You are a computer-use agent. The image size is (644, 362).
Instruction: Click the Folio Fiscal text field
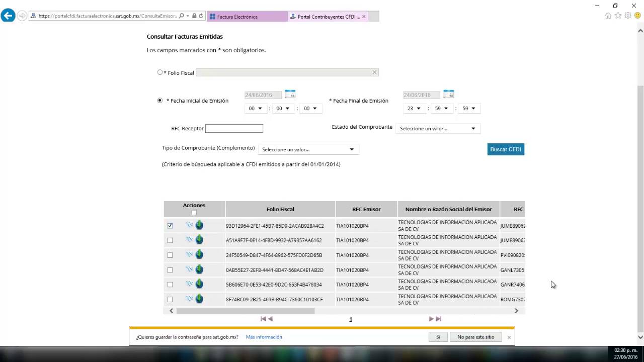[287, 72]
